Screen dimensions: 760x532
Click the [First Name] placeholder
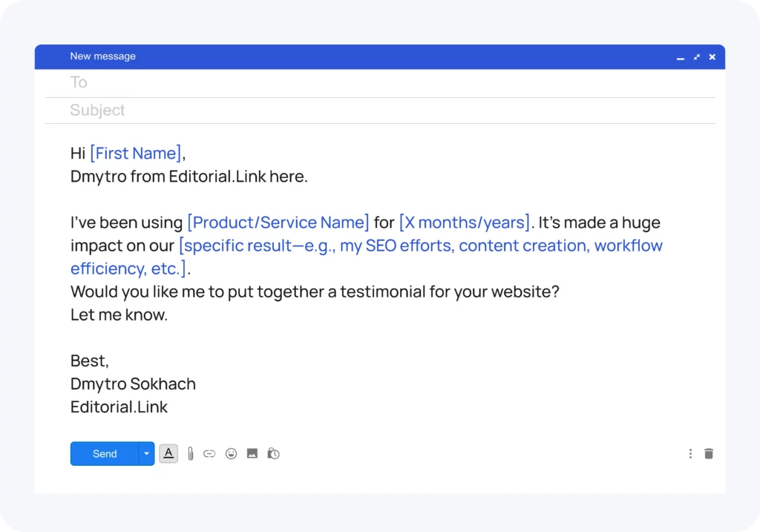click(136, 153)
